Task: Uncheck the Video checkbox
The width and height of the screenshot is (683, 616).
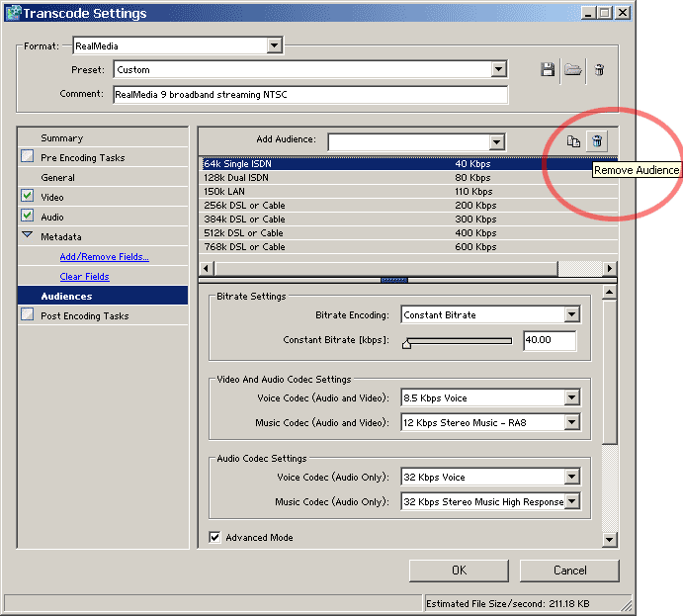Action: [28, 196]
